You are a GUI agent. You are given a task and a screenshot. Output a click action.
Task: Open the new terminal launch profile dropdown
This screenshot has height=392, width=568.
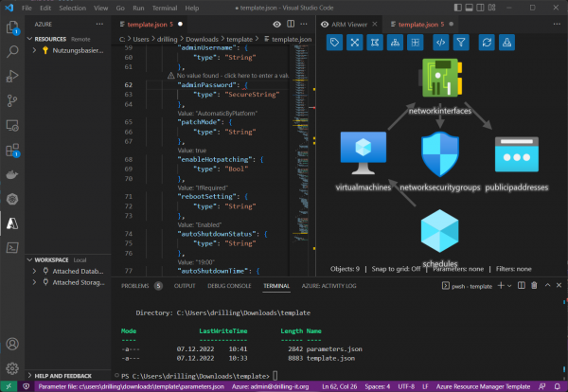509,286
